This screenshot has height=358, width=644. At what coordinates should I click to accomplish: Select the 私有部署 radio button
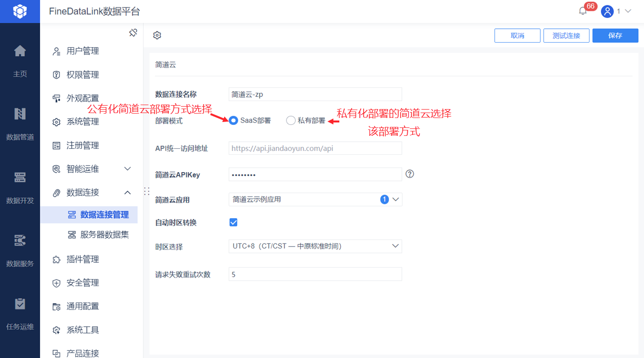[x=291, y=120]
